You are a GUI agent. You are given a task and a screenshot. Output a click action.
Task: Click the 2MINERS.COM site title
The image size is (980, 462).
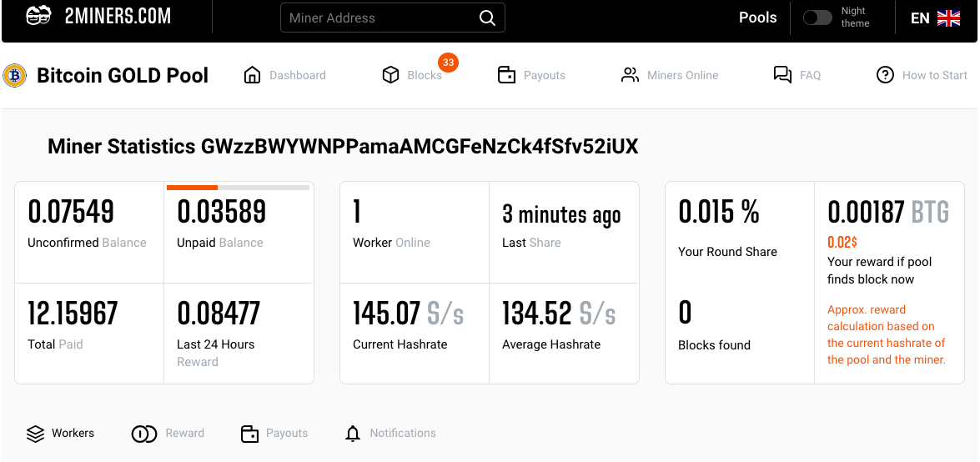click(x=118, y=16)
